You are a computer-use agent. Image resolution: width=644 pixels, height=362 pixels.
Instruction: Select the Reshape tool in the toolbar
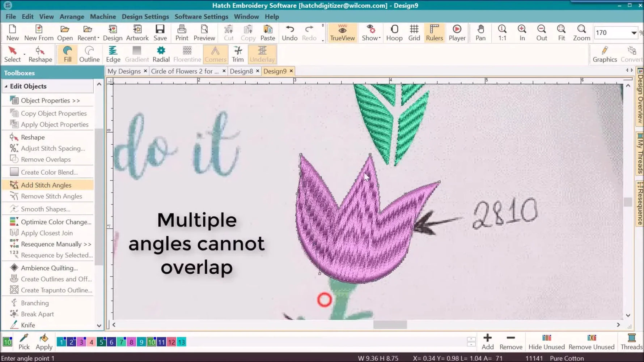[40, 54]
